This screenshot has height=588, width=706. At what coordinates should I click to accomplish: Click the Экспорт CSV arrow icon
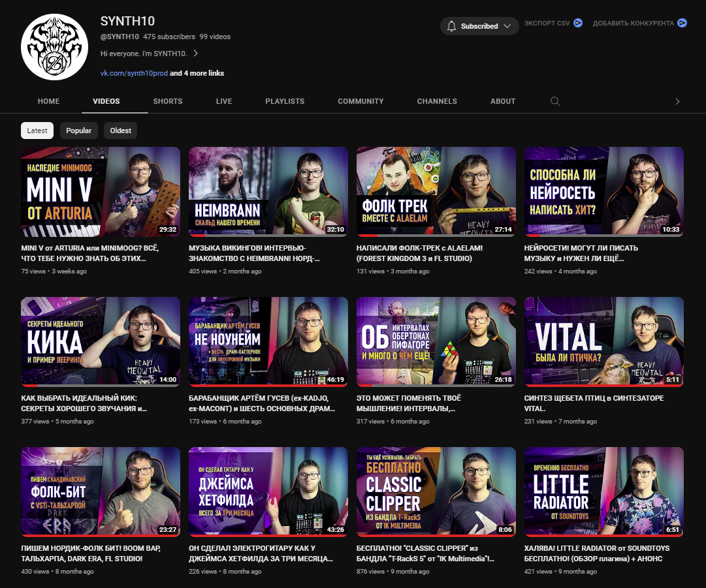tap(578, 23)
